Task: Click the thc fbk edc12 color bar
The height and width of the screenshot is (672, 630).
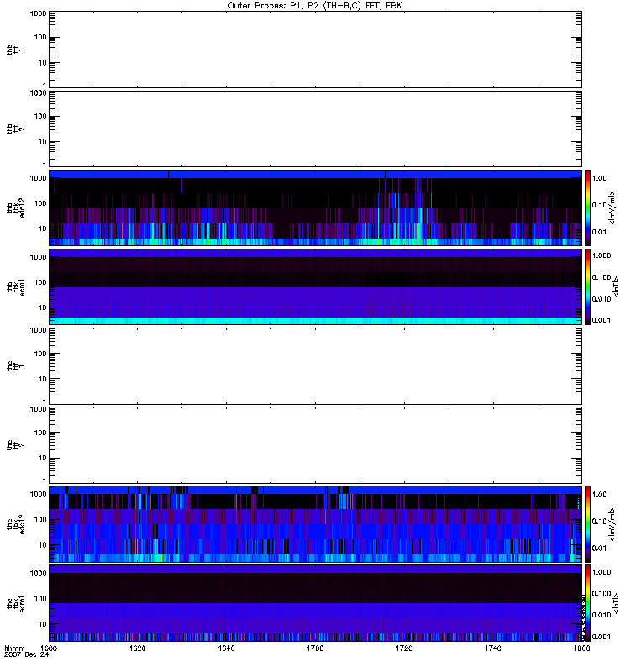Action: [x=588, y=524]
